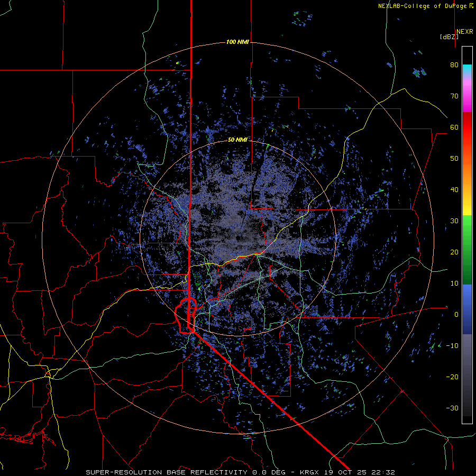The width and height of the screenshot is (476, 476).
Task: Select the "10" value on the dBZ scale
Action: [x=454, y=283]
